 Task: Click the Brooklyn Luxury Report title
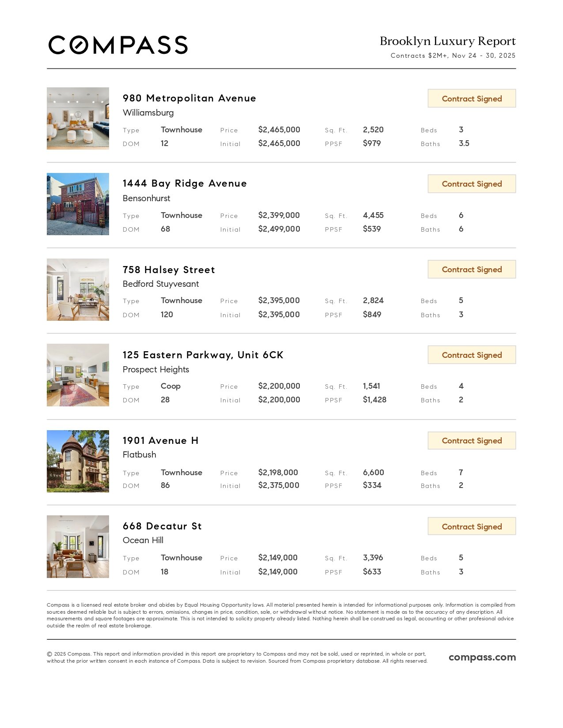(447, 41)
